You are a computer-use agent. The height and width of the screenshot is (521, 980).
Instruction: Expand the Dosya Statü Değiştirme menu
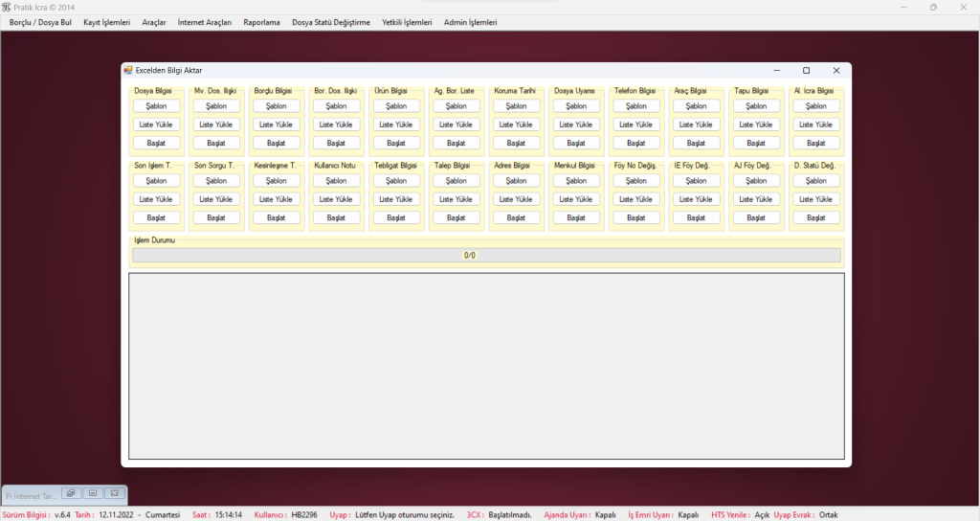click(331, 22)
